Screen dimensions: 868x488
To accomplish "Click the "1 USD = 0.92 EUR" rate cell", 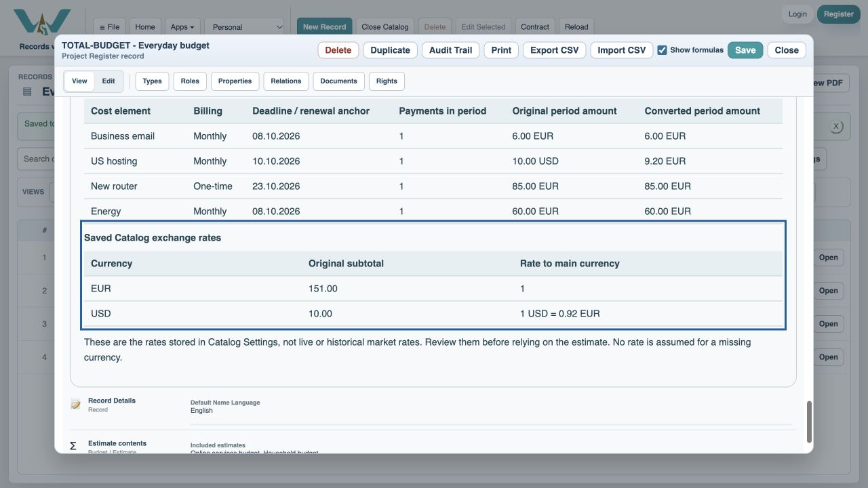I will point(560,314).
